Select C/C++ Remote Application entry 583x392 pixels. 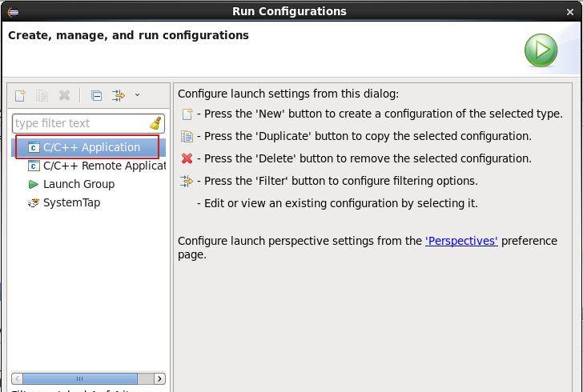(103, 166)
